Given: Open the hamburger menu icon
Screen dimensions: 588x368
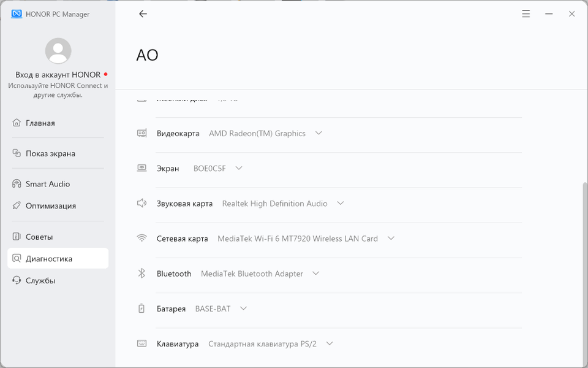Looking at the screenshot, I should (x=526, y=13).
